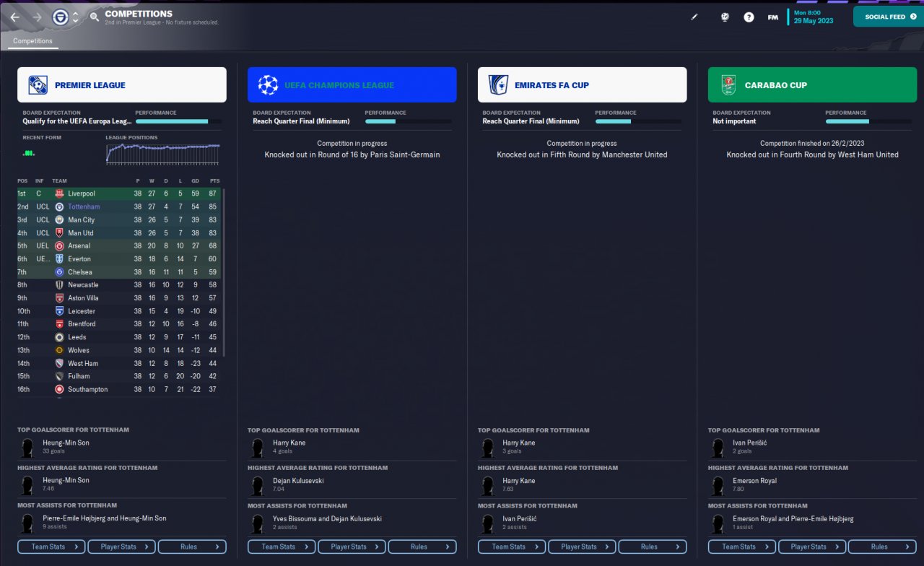Click the Carabao Cup logo
The image size is (924, 566).
[728, 85]
